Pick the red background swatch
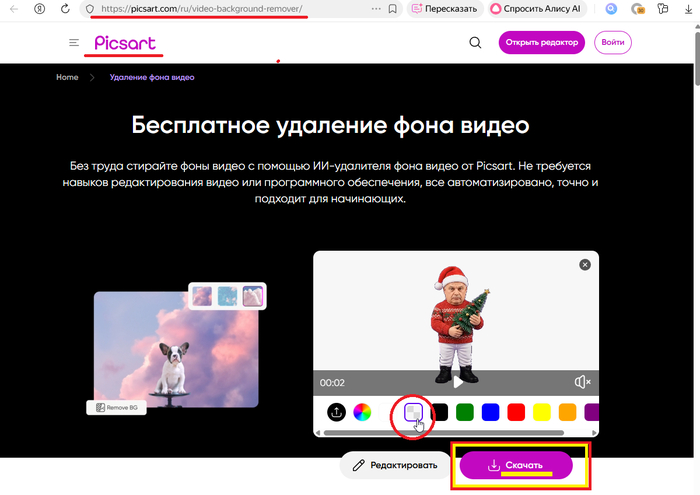 (x=516, y=411)
